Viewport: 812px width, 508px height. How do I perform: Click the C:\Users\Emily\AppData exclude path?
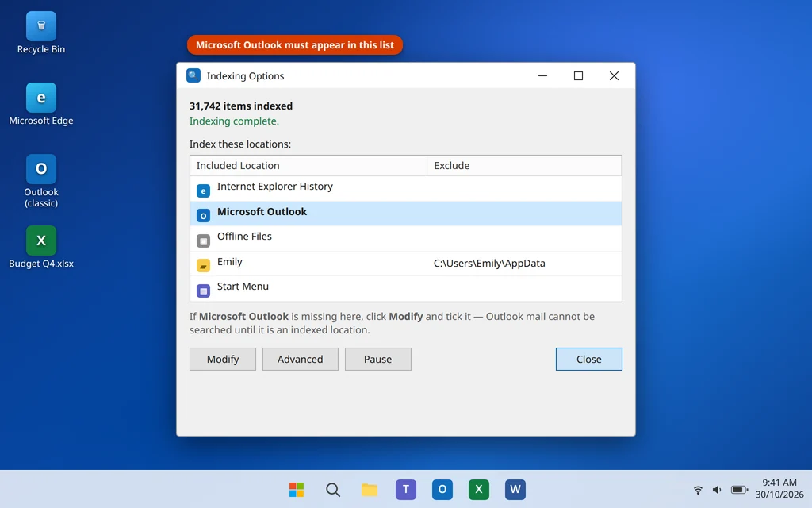coord(489,264)
